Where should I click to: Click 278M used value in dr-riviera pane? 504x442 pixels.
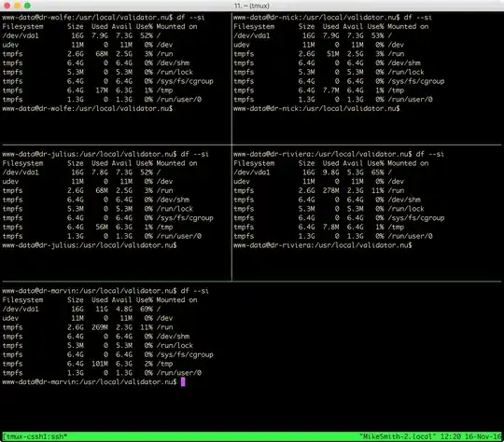(x=330, y=191)
